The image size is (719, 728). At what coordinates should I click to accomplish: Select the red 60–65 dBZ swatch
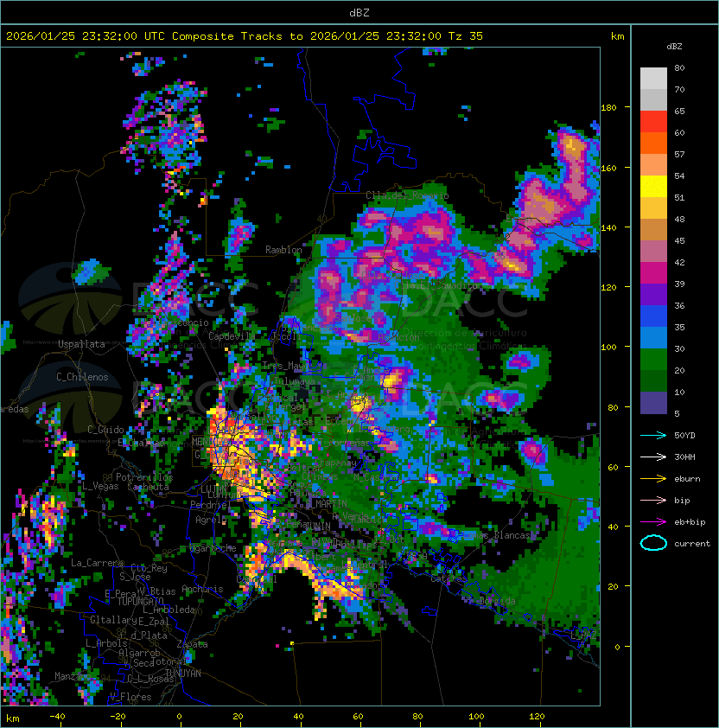[653, 122]
